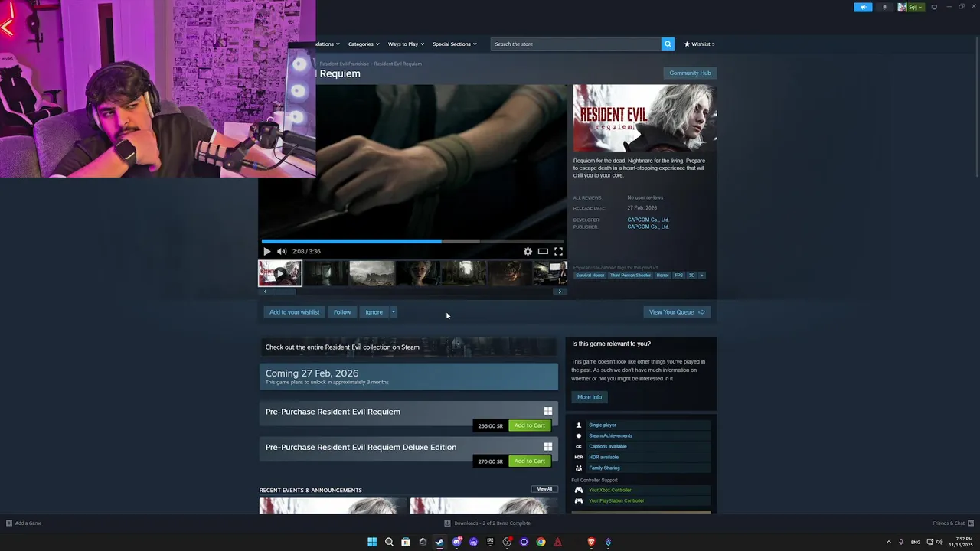Open View Your Queue
The image size is (980, 551).
[x=677, y=312]
